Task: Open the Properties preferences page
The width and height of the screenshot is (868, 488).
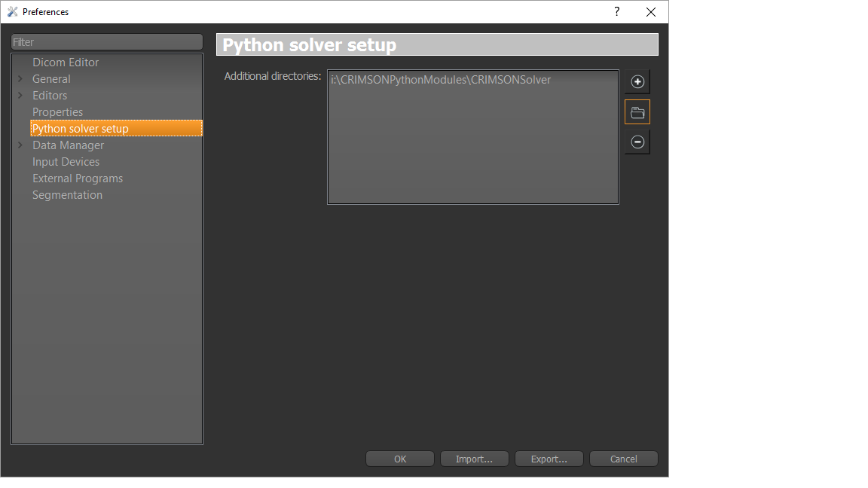Action: pos(57,112)
